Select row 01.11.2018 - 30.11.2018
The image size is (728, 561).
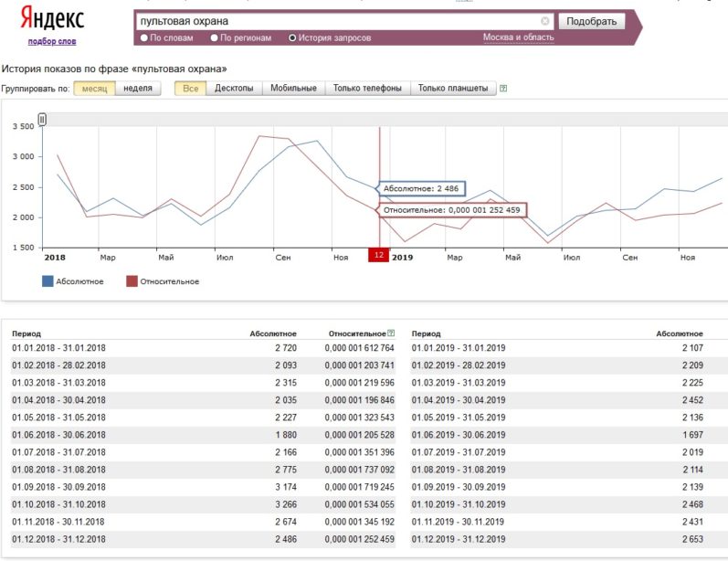coord(203,522)
